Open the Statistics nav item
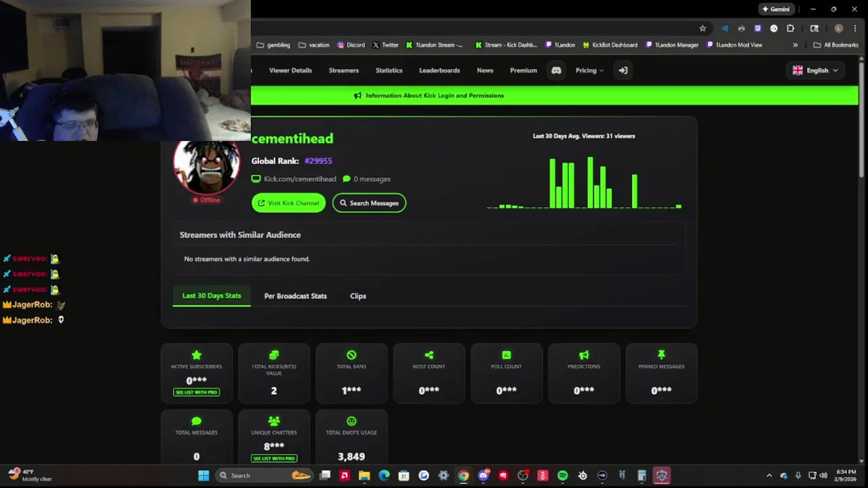Screen dimensions: 868x488 (x=389, y=70)
